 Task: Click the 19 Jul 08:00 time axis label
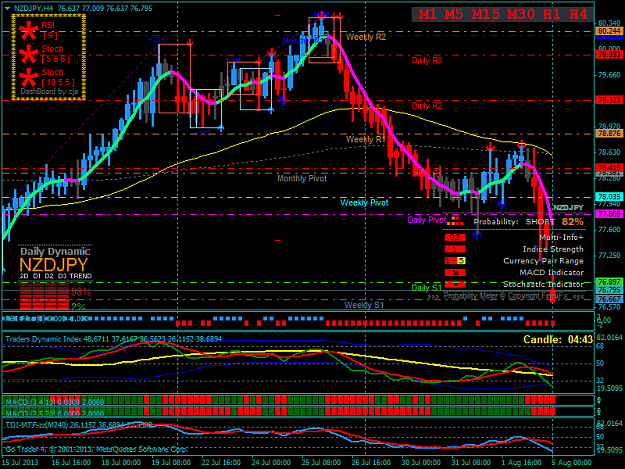171,463
